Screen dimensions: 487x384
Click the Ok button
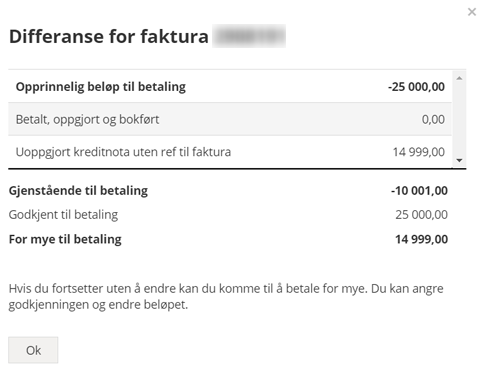(x=33, y=350)
